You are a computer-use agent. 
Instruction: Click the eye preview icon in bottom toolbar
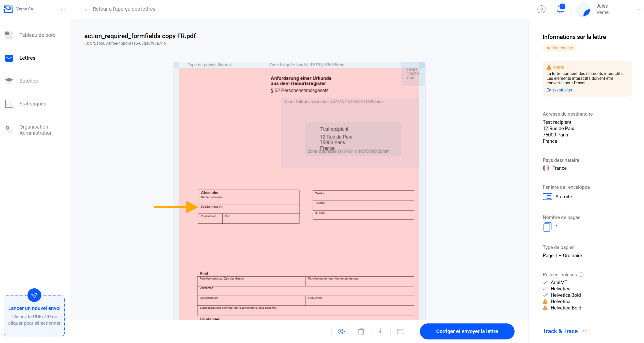[x=341, y=331]
